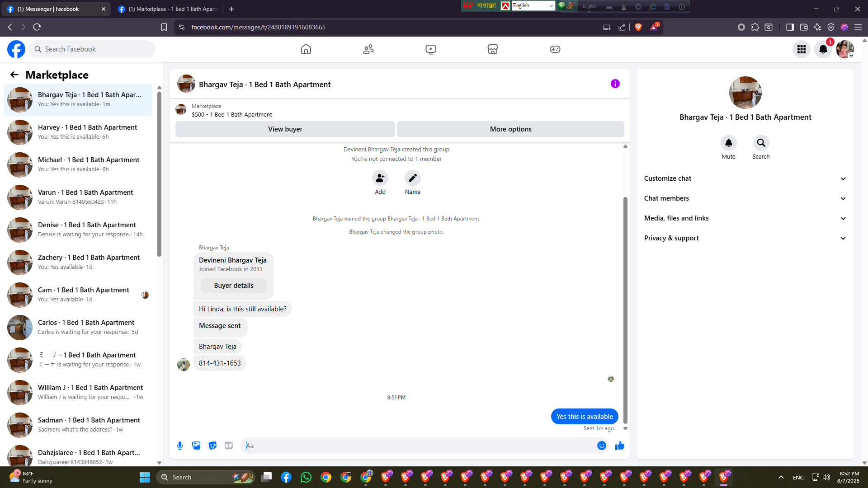Click the Buyer details button
Viewport: 868px width, 488px height.
tap(234, 286)
